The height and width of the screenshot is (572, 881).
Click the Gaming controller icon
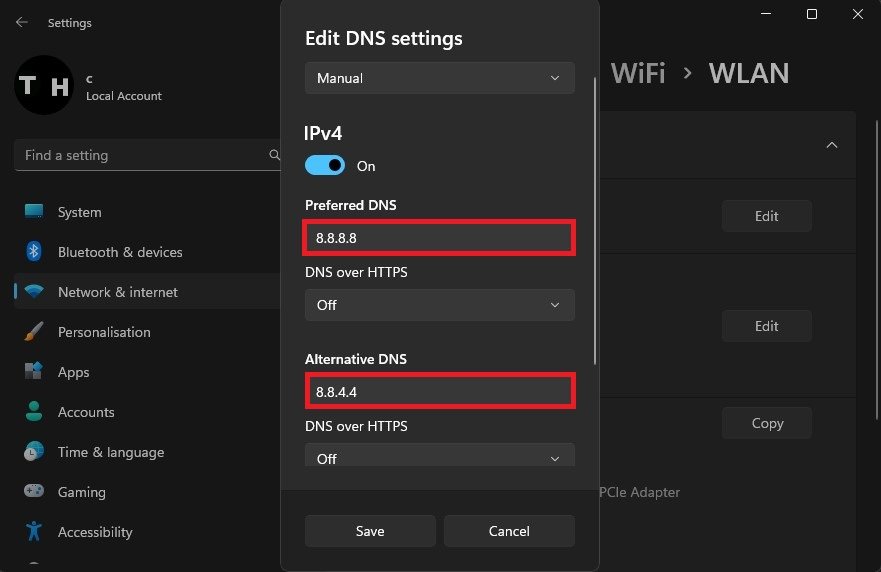click(34, 492)
